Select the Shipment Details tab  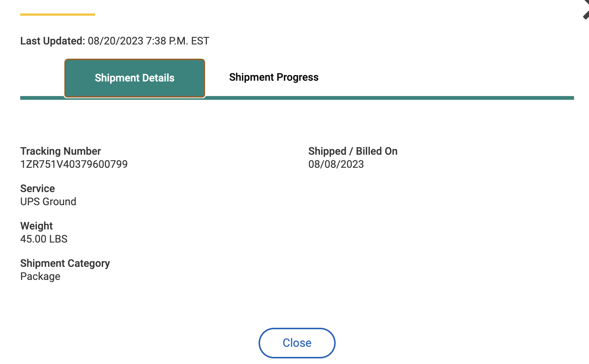135,78
